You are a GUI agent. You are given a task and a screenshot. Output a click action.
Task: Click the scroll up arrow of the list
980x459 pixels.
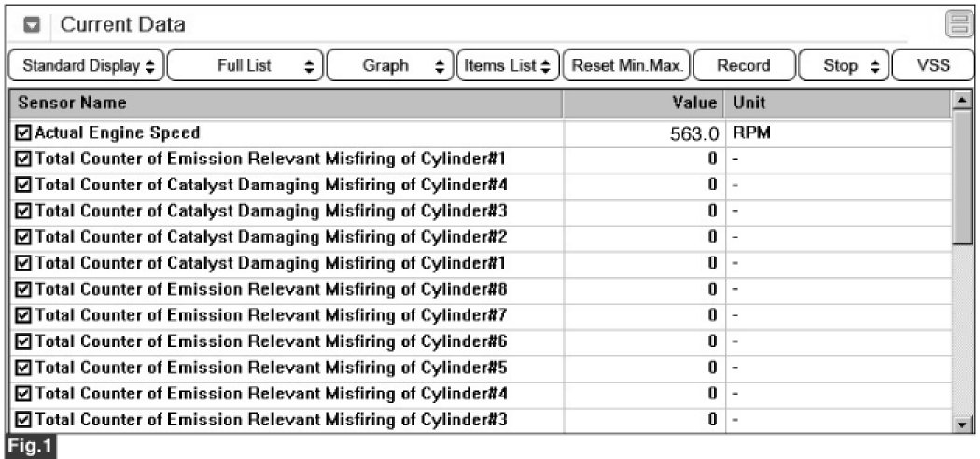960,100
